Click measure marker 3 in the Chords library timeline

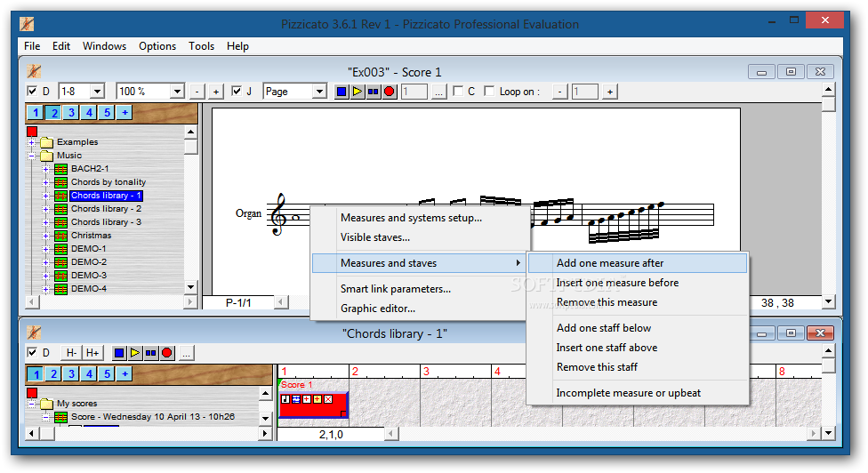coord(426,372)
